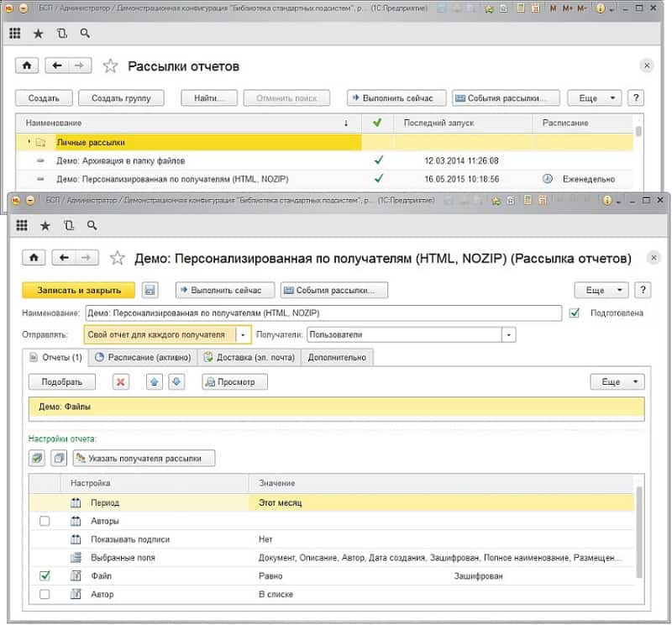This screenshot has height=625, width=672.
Task: Open the Получатели dropdown arrow
Action: (509, 335)
